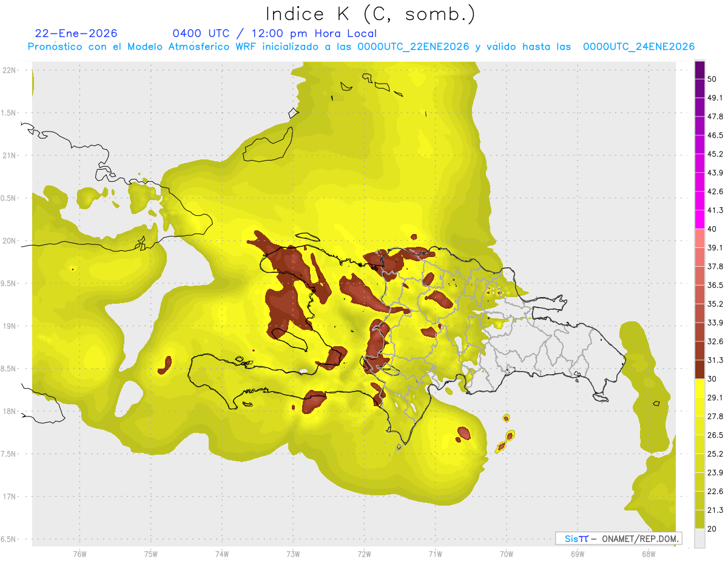The image size is (728, 562).
Task: Click legend value '25.2'
Action: coord(715,454)
